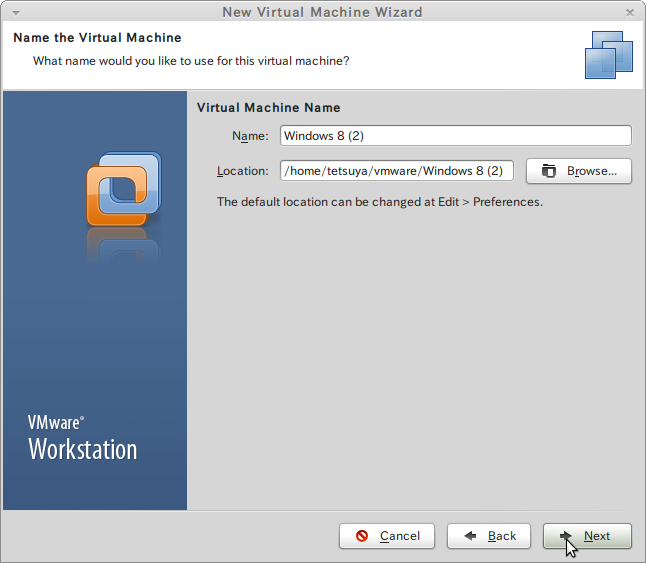This screenshot has width=646, height=563.
Task: Open the Browse folder dialog
Action: tap(579, 171)
